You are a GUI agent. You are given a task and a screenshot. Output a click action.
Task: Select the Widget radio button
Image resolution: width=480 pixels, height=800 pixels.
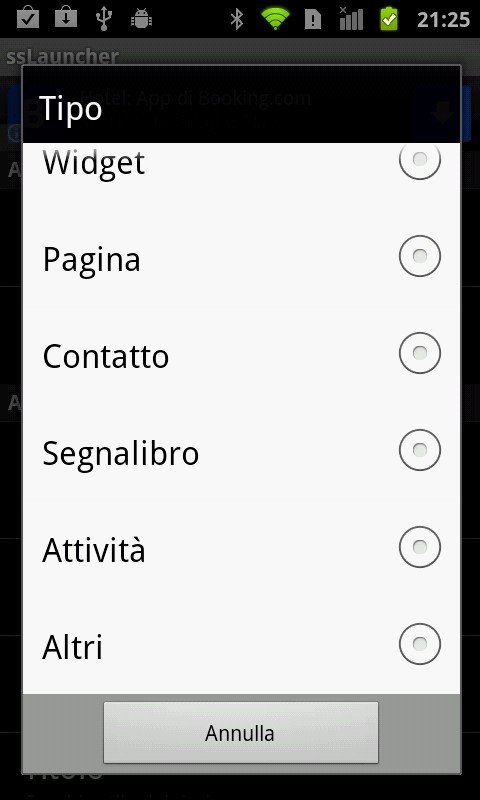pyautogui.click(x=419, y=160)
